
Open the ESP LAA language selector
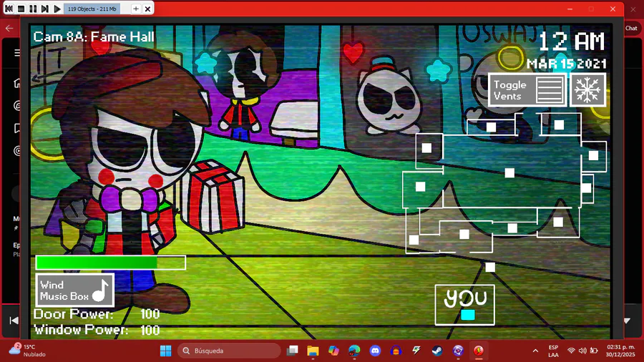553,351
